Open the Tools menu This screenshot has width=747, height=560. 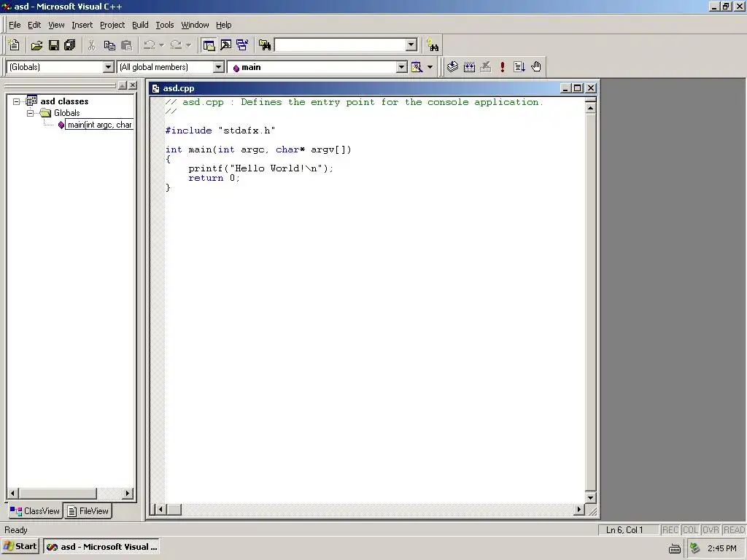[x=165, y=25]
